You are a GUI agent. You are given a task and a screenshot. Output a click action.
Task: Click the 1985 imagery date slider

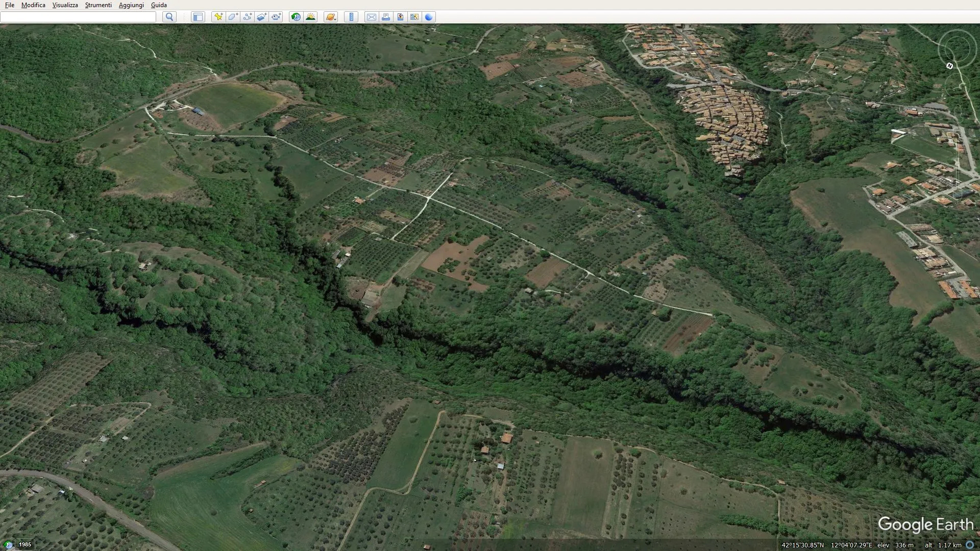(x=24, y=544)
